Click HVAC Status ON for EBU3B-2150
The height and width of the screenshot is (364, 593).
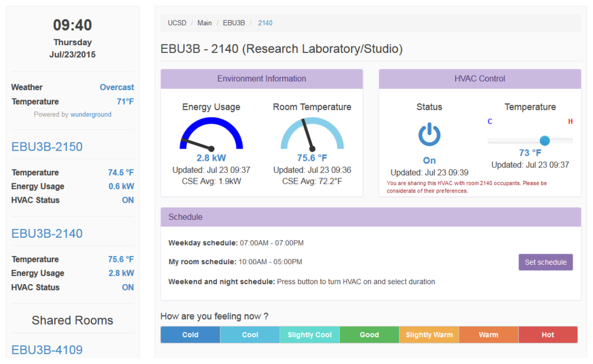128,201
